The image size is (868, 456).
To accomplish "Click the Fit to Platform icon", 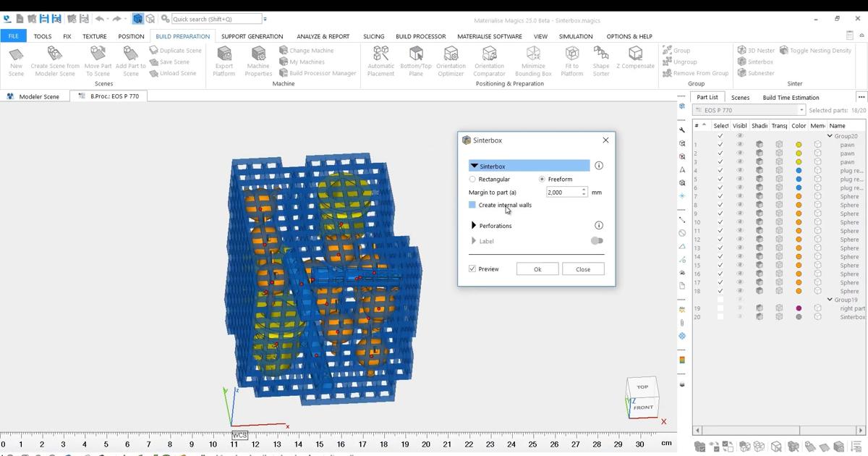I will (x=571, y=55).
